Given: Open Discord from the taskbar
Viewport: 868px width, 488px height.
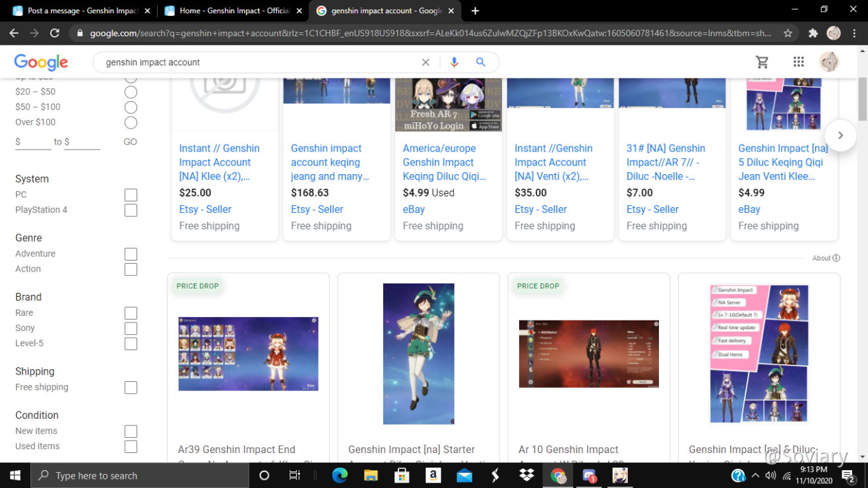Looking at the screenshot, I should pyautogui.click(x=589, y=475).
